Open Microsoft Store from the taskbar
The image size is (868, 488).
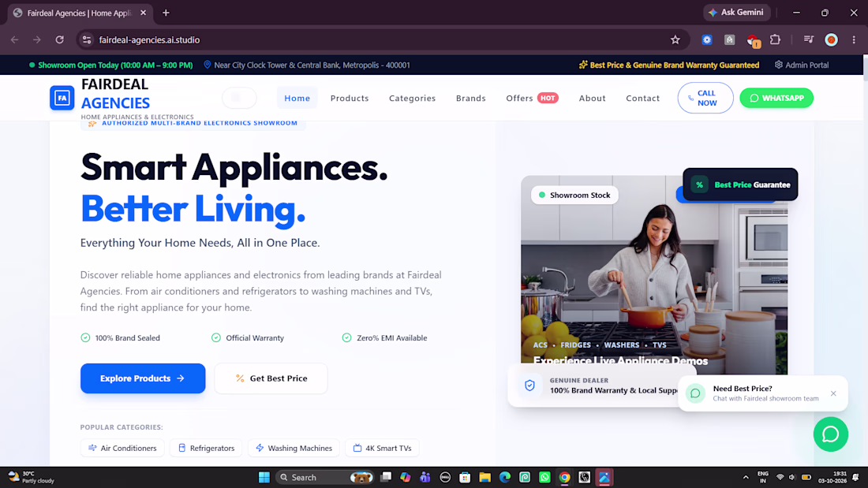click(x=465, y=478)
